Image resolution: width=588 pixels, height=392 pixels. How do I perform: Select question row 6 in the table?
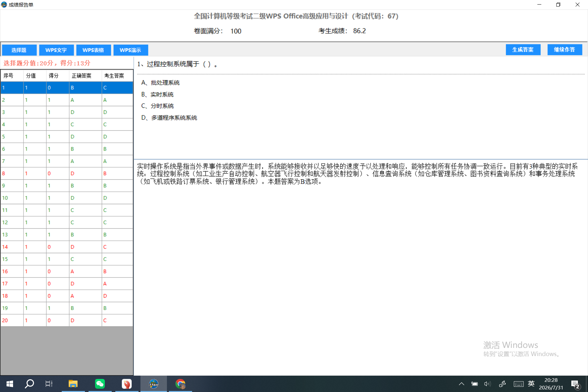67,149
